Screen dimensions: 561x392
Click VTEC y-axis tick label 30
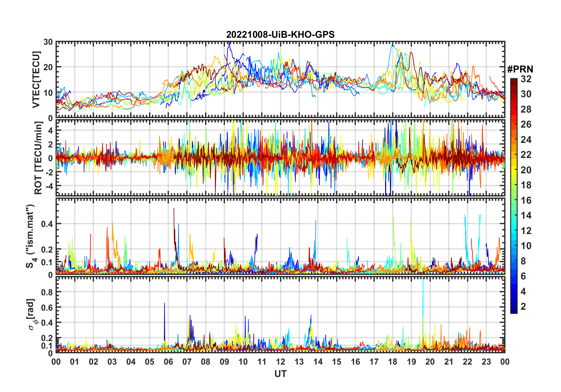(48, 42)
